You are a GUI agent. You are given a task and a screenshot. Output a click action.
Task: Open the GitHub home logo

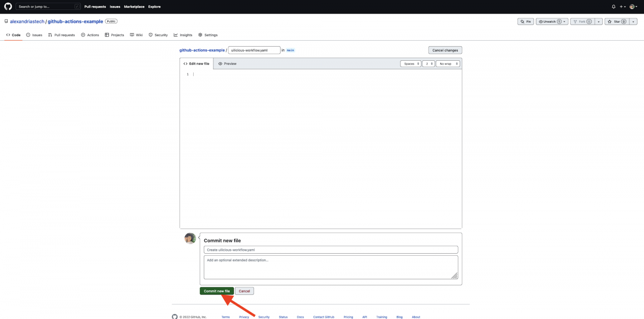coord(8,7)
